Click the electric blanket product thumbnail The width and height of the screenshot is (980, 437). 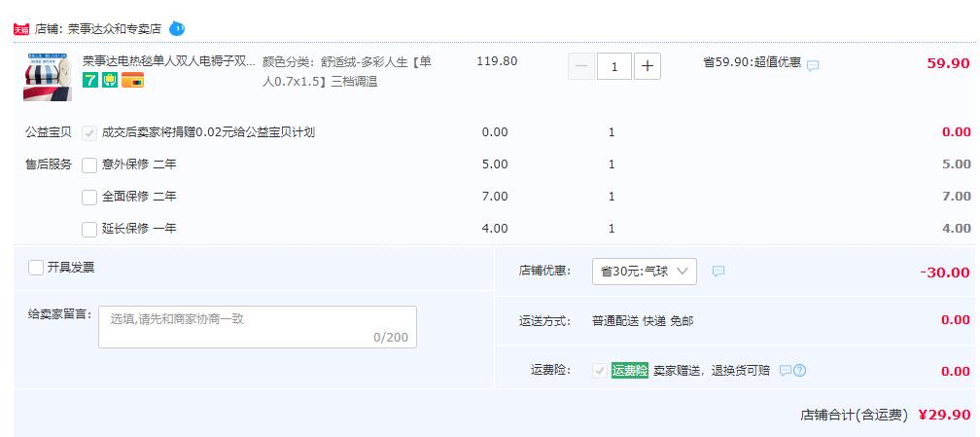48,77
